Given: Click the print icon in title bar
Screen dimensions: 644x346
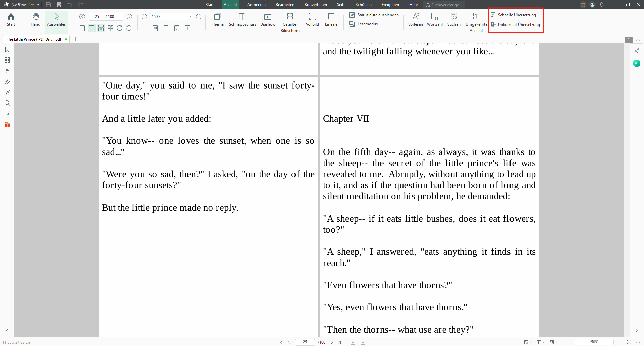Looking at the screenshot, I should 59,5.
